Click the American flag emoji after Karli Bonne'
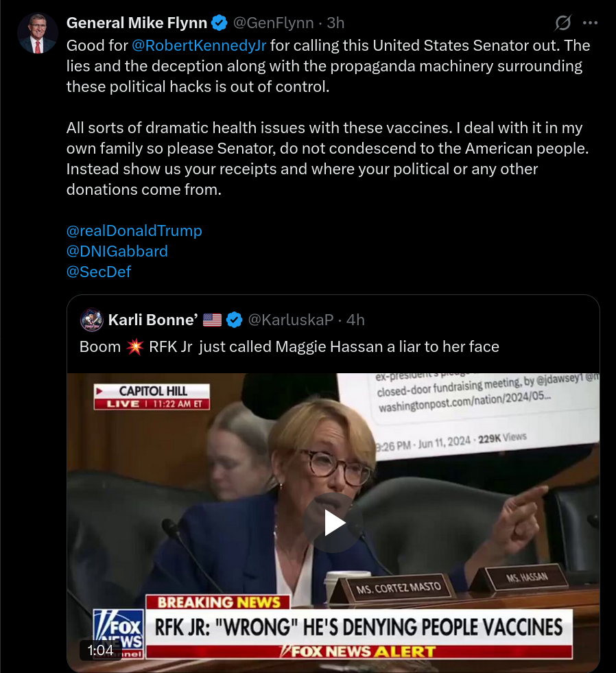The image size is (616, 673). (212, 320)
